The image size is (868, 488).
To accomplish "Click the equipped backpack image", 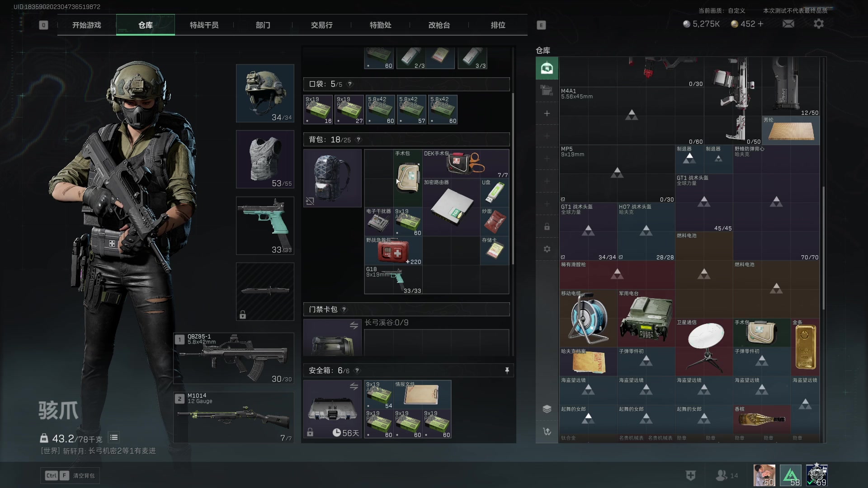I will click(332, 178).
